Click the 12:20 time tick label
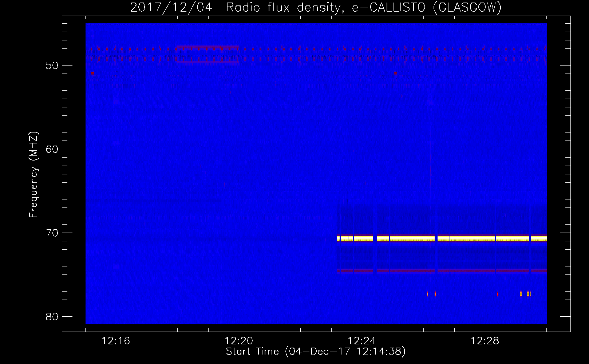 coord(239,341)
